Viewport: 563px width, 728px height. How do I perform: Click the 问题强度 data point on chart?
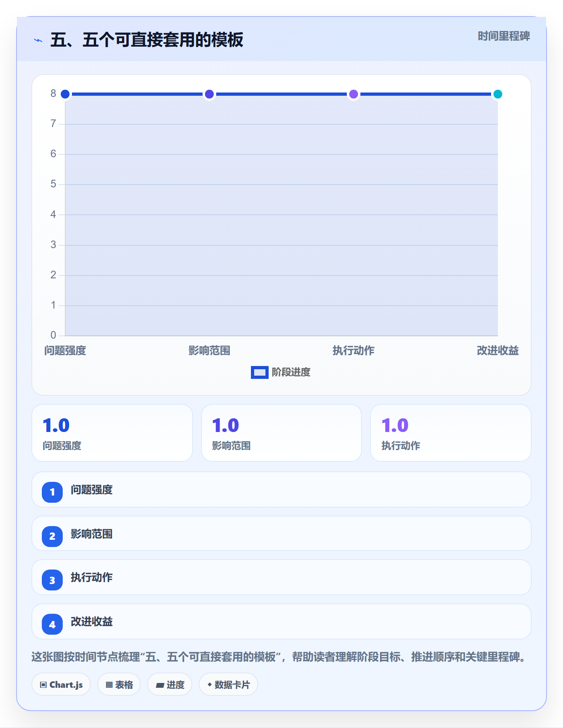coord(65,94)
